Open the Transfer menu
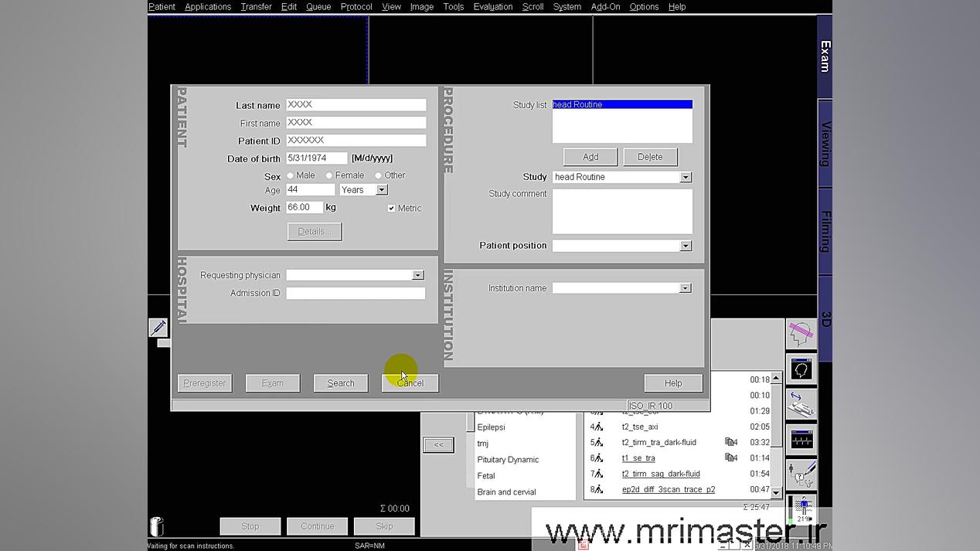The image size is (980, 551). (x=256, y=7)
